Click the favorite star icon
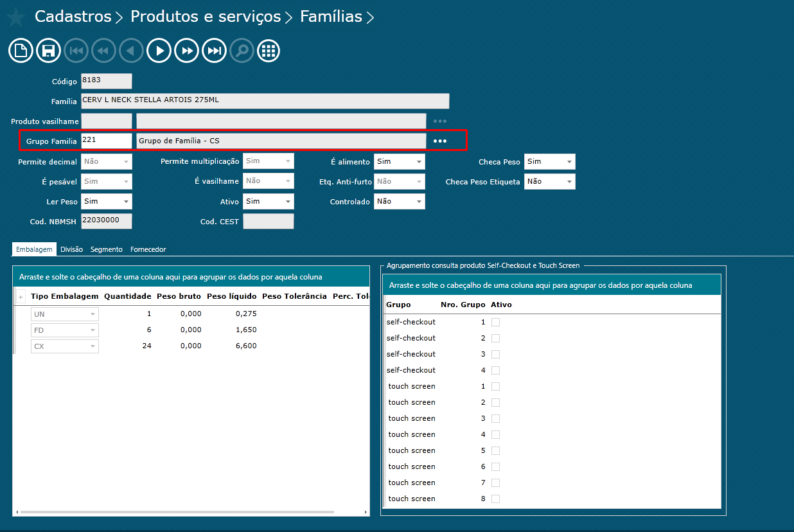The image size is (794, 532). click(16, 17)
